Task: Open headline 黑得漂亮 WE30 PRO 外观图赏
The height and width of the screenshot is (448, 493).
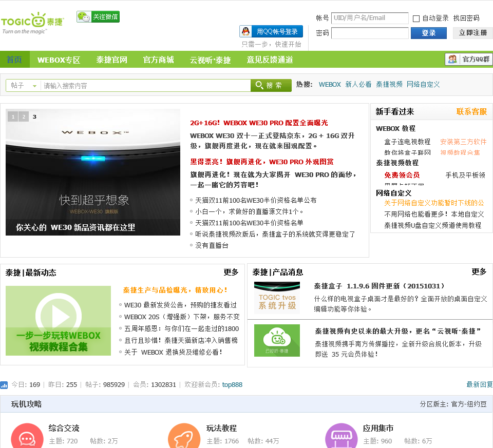Action: coord(262,162)
